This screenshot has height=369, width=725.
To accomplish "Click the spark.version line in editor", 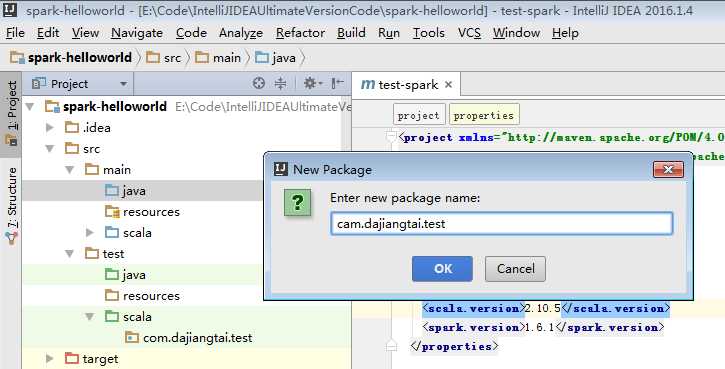I will (x=543, y=327).
